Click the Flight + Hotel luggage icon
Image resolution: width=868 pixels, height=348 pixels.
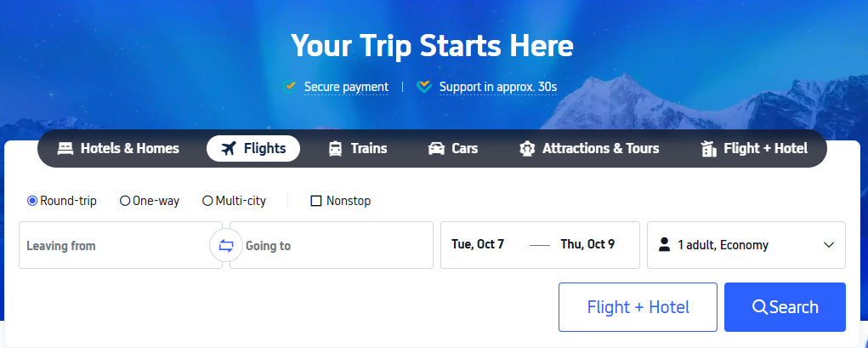(708, 149)
